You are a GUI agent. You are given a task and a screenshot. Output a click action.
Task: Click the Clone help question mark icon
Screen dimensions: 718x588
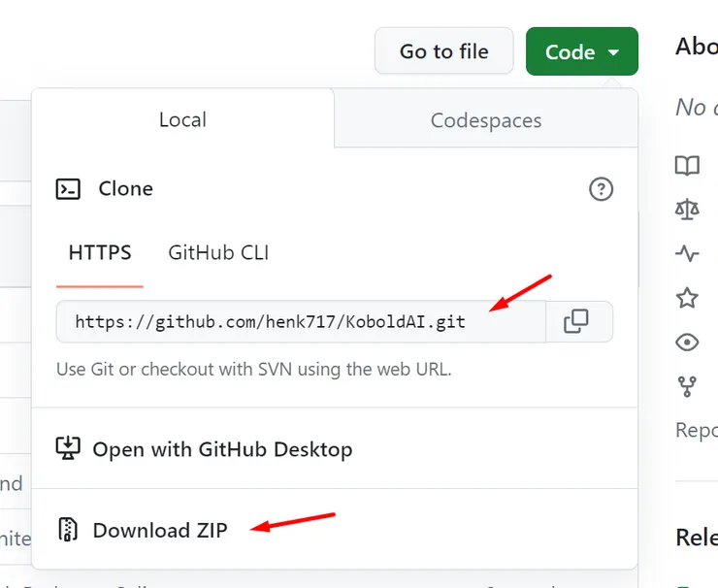pos(602,189)
